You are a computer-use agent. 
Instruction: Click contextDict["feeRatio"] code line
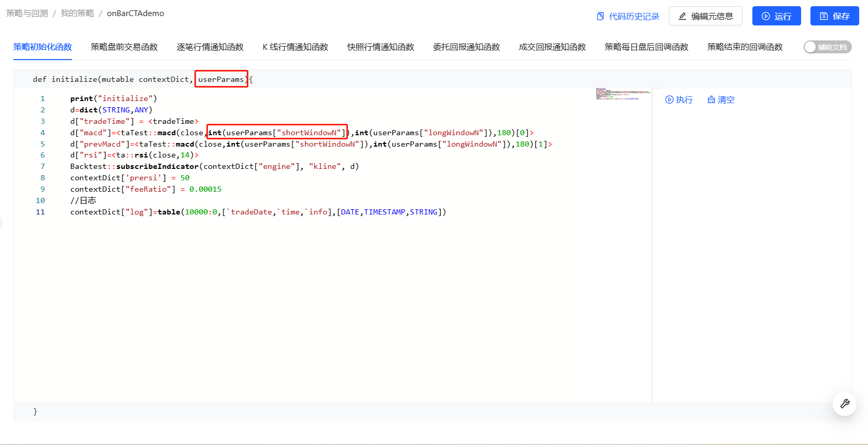[x=146, y=189]
